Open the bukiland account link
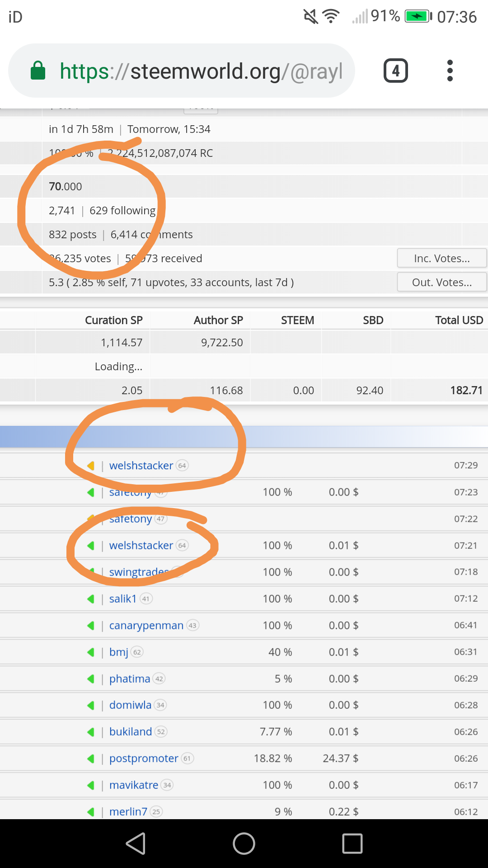The height and width of the screenshot is (868, 488). coord(131,731)
